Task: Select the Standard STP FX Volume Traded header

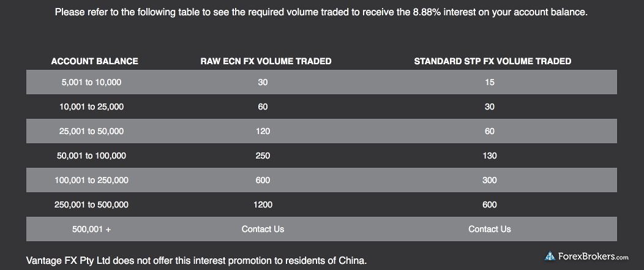Action: [492, 61]
